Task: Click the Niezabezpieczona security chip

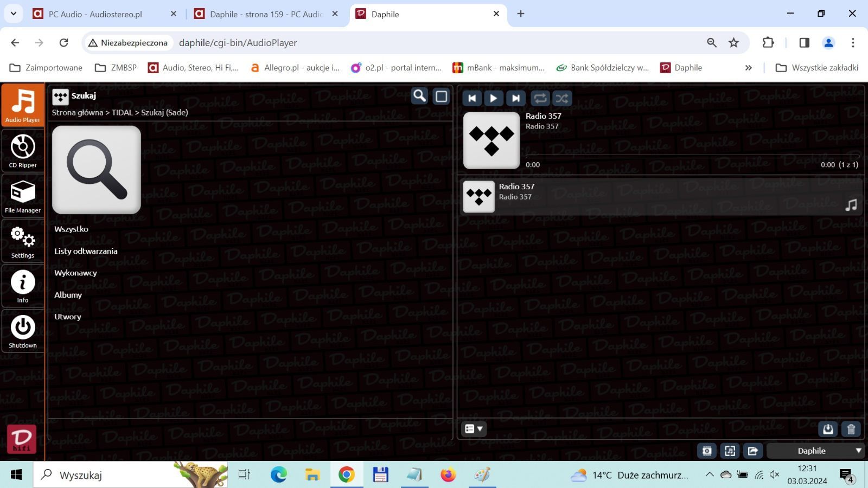Action: (128, 43)
